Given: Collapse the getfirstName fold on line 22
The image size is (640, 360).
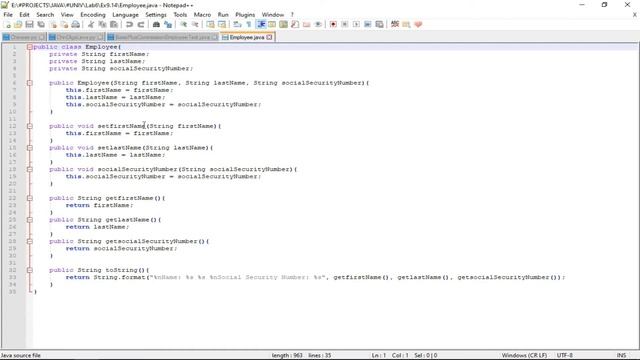Looking at the screenshot, I should [x=29, y=198].
